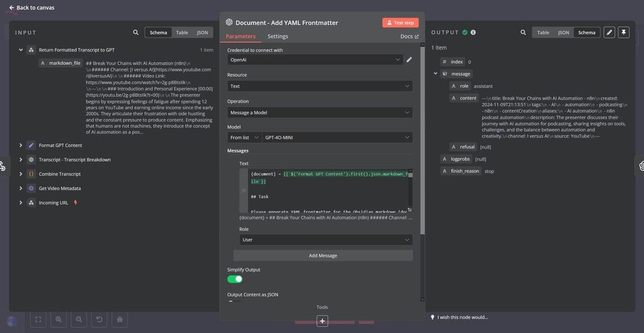Screen dimensions: 644x333
Task: Switch output view to JSON
Action: pyautogui.click(x=563, y=33)
